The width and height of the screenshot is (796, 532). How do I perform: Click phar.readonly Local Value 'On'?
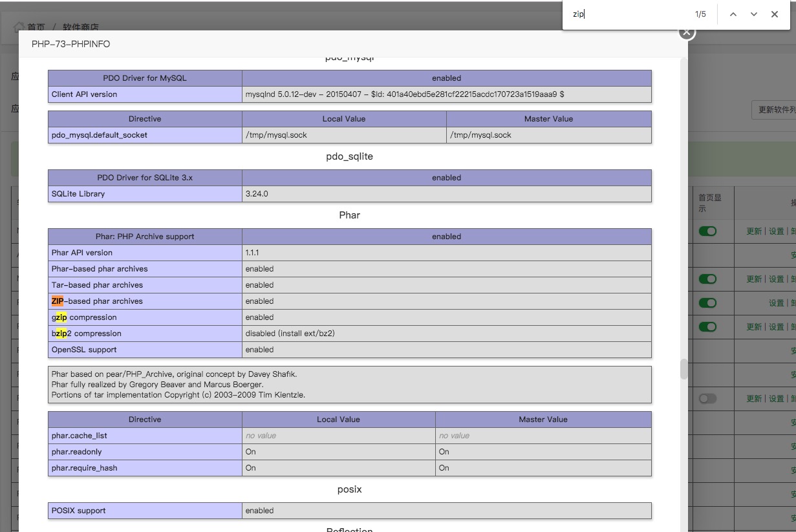point(251,452)
